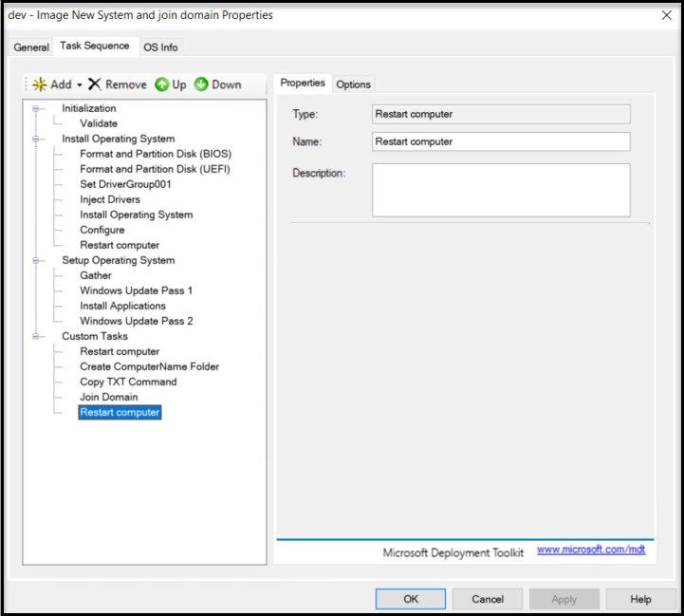The height and width of the screenshot is (616, 684).
Task: Click into the Name text field
Action: pyautogui.click(x=501, y=141)
